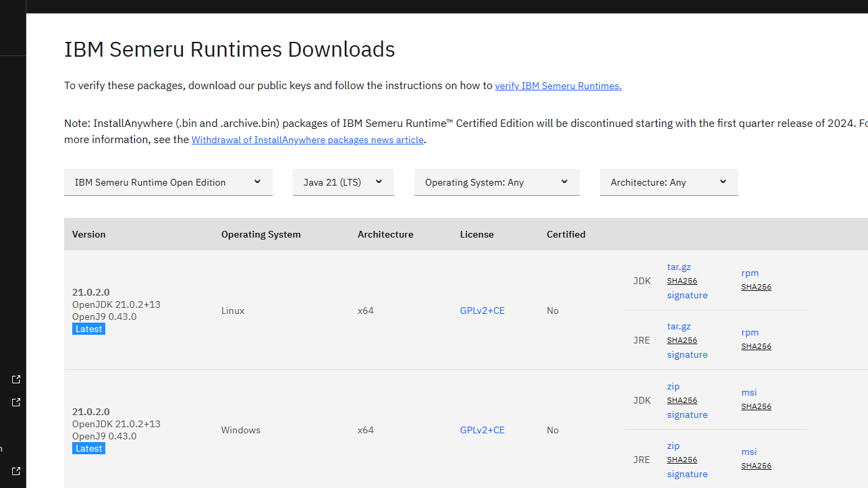
Task: Click OpenJ9 0.43.0 text in Linux row
Action: point(105,317)
